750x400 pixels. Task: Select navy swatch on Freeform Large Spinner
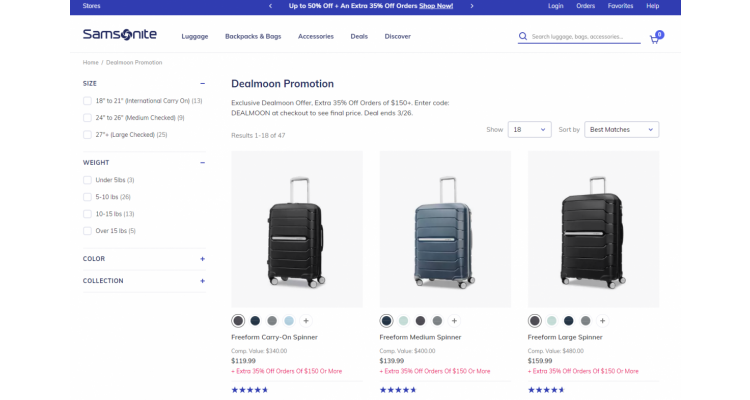[568, 321]
